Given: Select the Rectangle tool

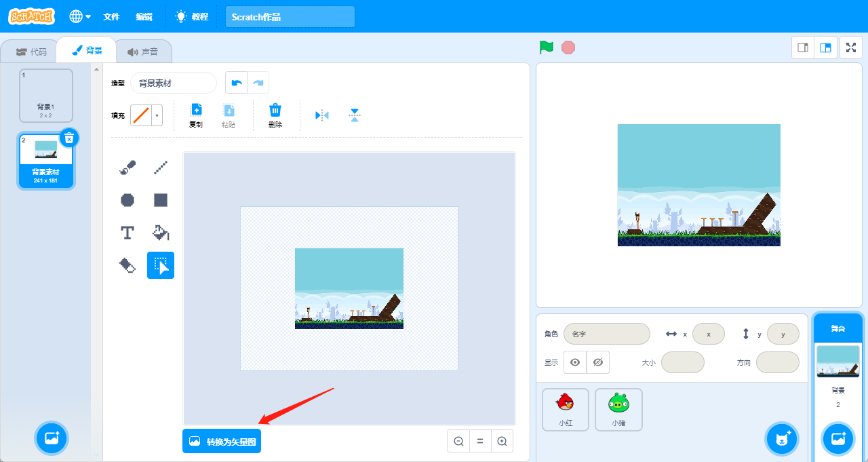Looking at the screenshot, I should (161, 200).
